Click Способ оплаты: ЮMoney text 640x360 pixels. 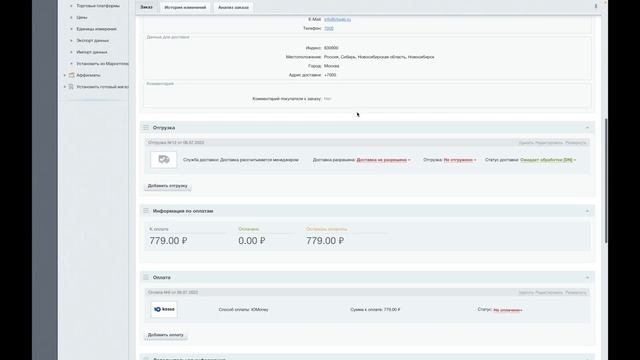[243, 310]
